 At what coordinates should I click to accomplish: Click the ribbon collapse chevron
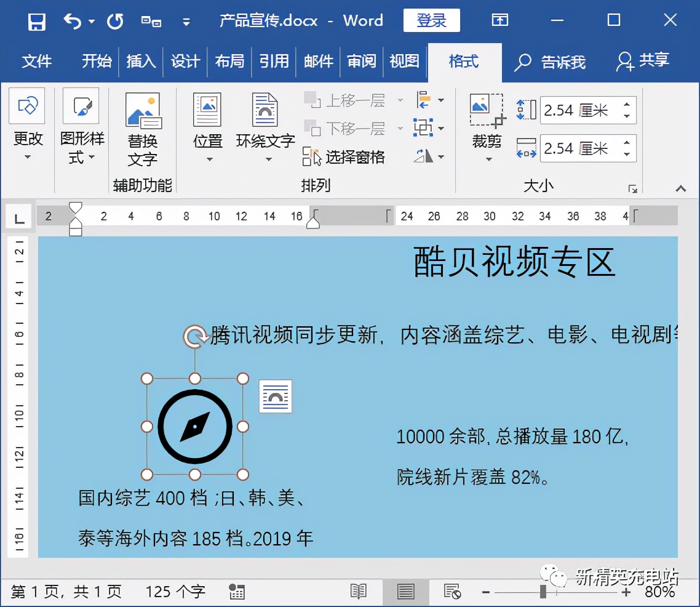pos(680,189)
